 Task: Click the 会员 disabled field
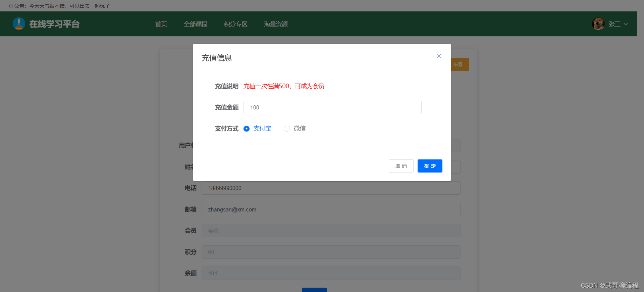click(331, 231)
